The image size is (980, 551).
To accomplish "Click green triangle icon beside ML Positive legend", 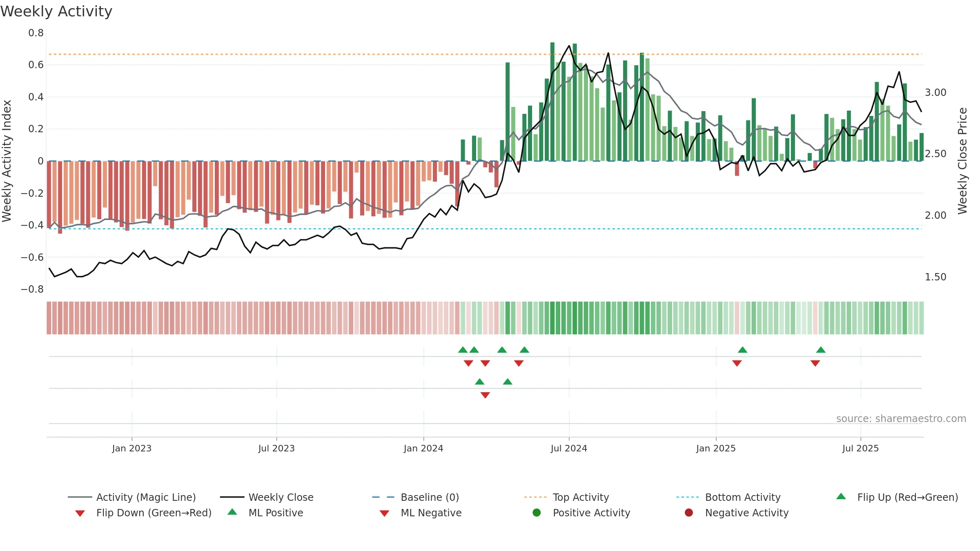I will (232, 512).
